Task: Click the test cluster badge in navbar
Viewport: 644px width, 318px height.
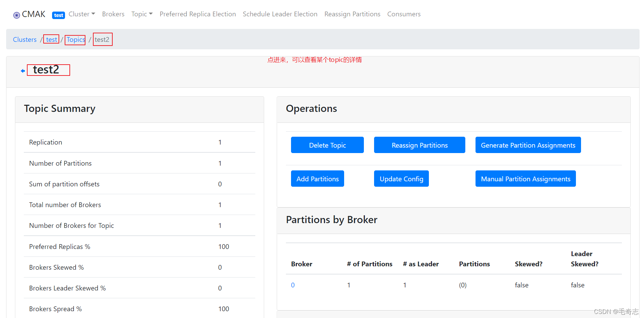Action: [x=59, y=15]
